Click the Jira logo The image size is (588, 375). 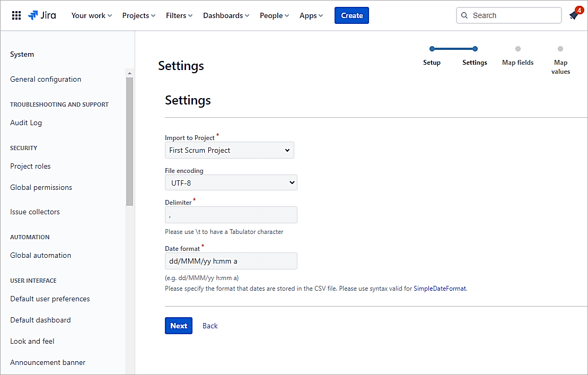click(x=42, y=15)
